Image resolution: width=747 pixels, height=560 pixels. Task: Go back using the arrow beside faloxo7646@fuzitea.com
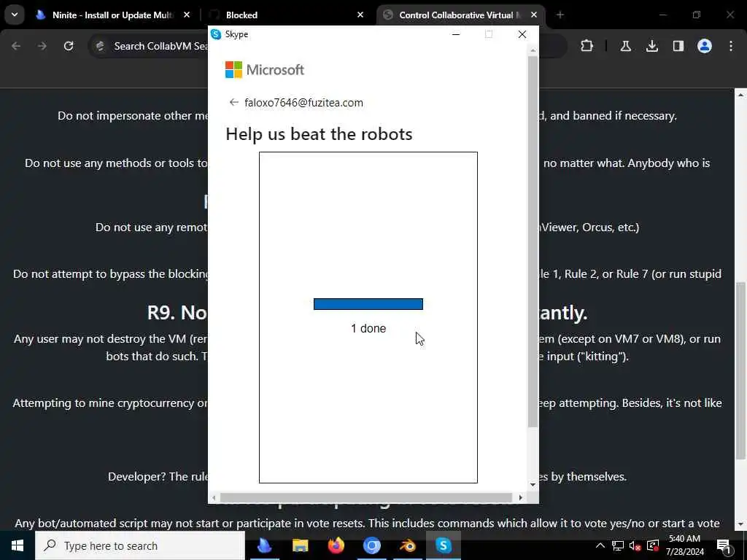pyautogui.click(x=233, y=102)
